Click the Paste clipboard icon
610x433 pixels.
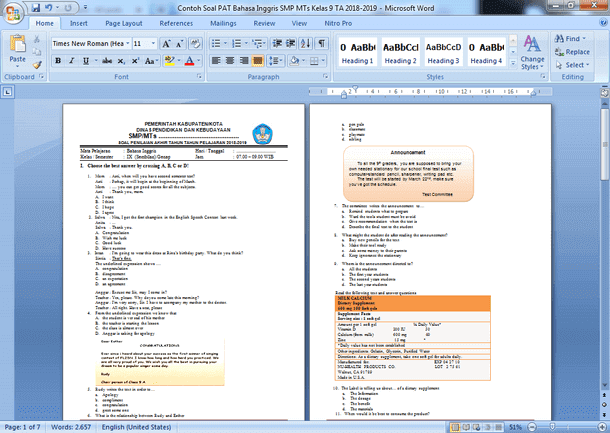18,43
